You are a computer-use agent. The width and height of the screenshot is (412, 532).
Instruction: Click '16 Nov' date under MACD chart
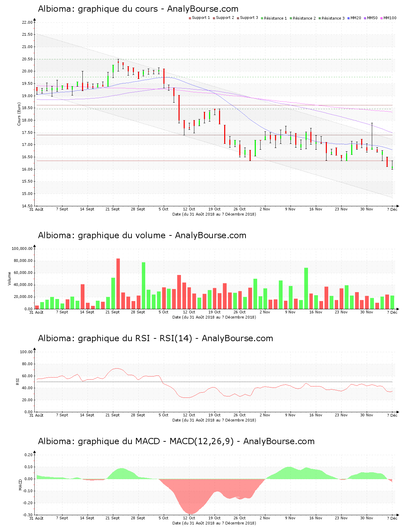click(x=316, y=518)
